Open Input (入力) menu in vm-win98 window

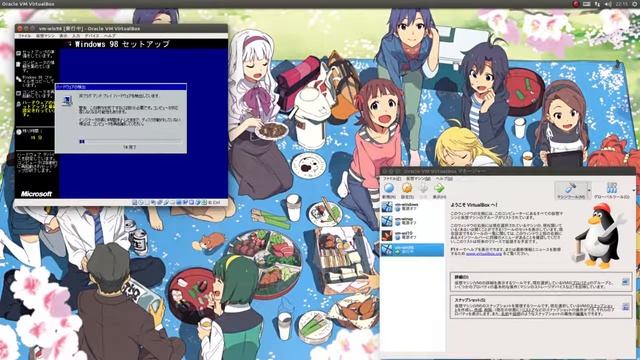76,36
